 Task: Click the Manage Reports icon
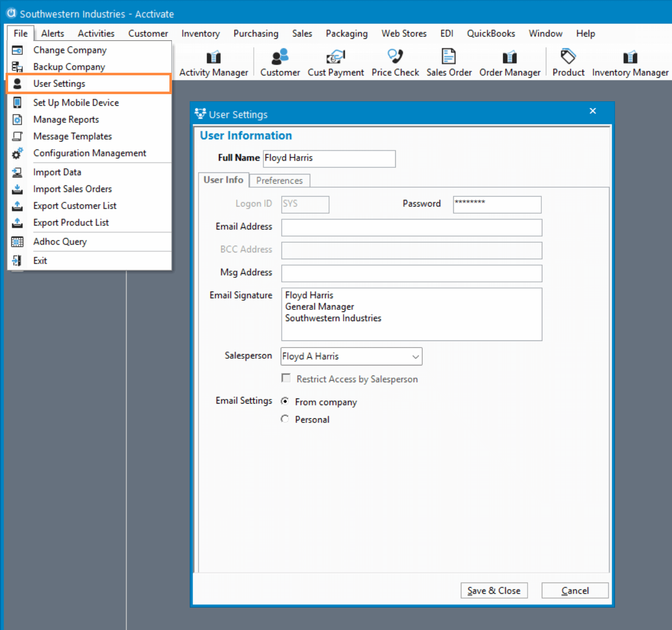[17, 120]
